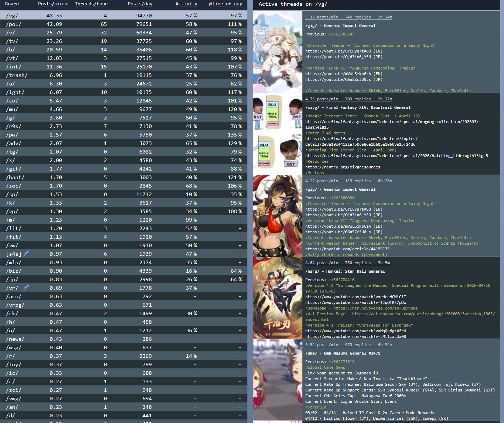Follow the >>562771818 previous thread link
Screen dimensions: 504x423
pos(341,362)
